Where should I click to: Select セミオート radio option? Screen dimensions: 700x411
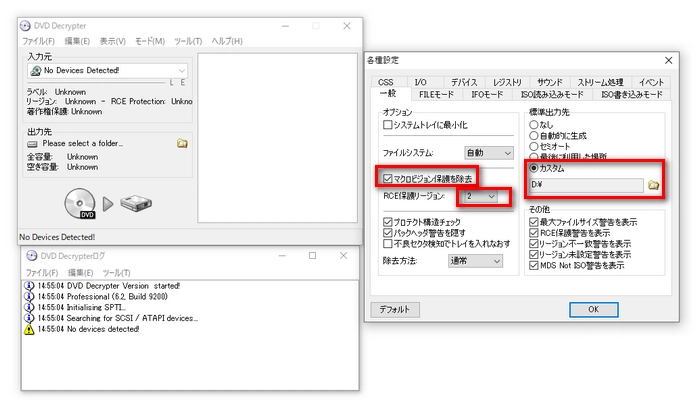coord(533,146)
